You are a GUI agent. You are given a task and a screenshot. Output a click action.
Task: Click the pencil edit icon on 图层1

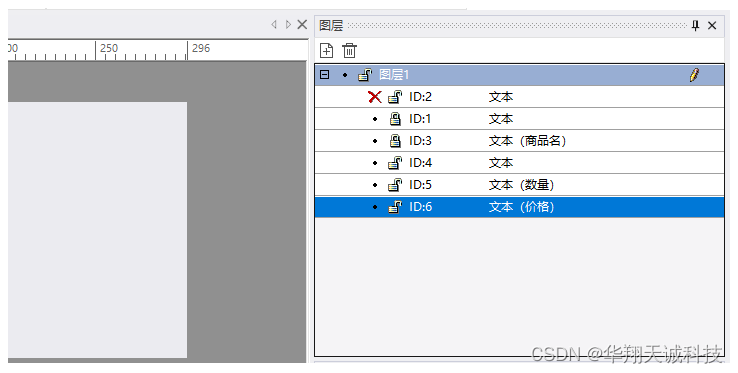click(x=694, y=74)
